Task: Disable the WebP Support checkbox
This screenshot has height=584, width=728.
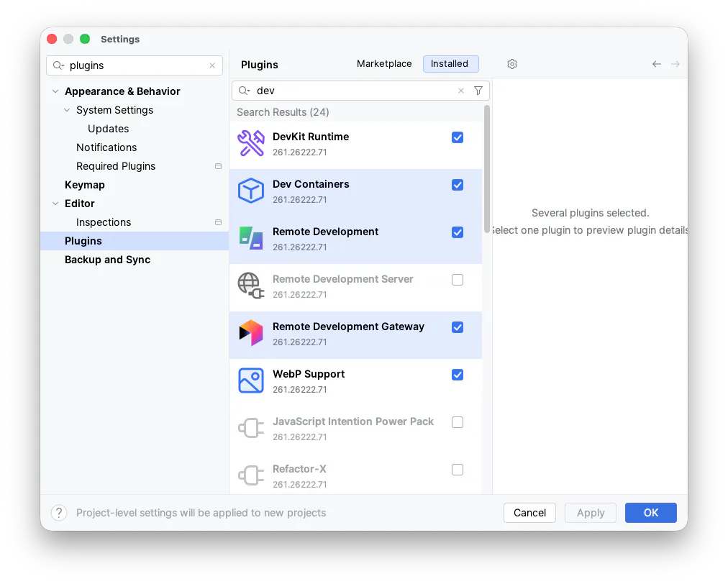Action: (458, 375)
